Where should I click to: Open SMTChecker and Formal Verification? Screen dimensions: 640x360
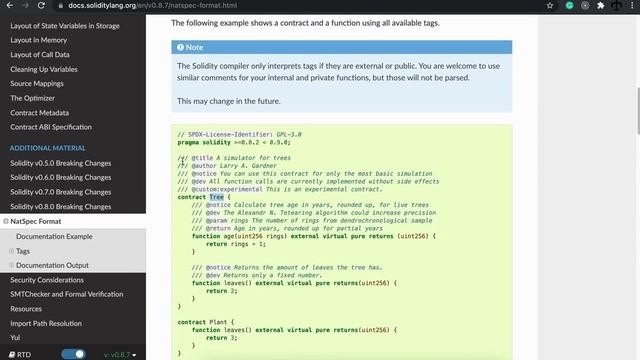point(67,294)
